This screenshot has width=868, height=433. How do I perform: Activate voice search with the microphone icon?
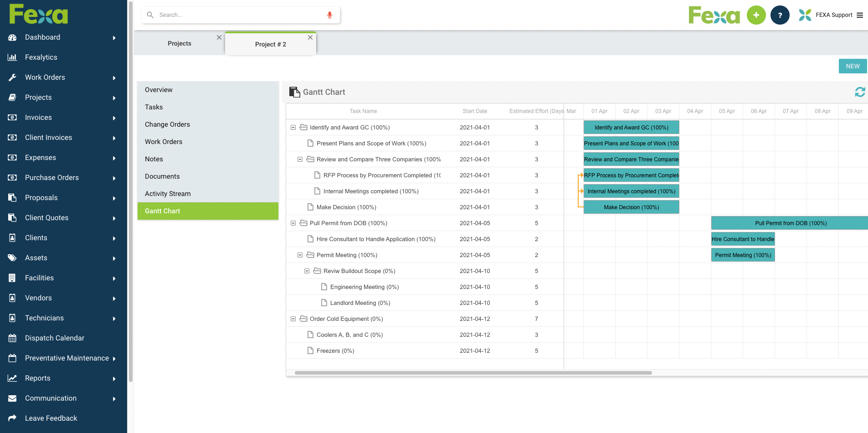329,15
